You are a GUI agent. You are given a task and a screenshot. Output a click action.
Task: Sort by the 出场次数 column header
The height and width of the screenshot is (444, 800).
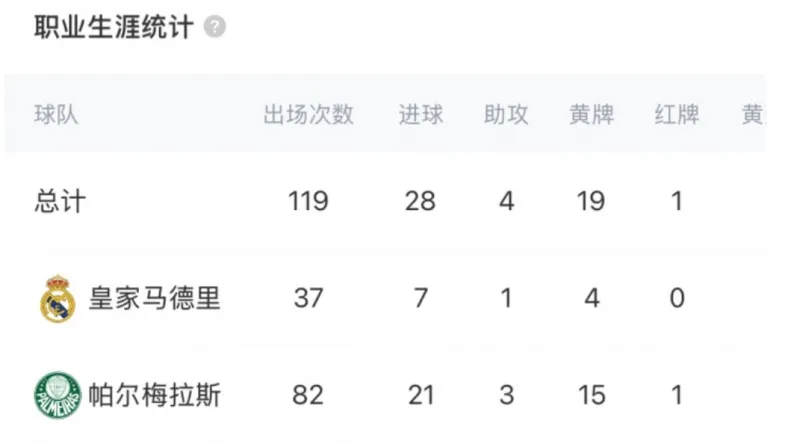point(308,115)
